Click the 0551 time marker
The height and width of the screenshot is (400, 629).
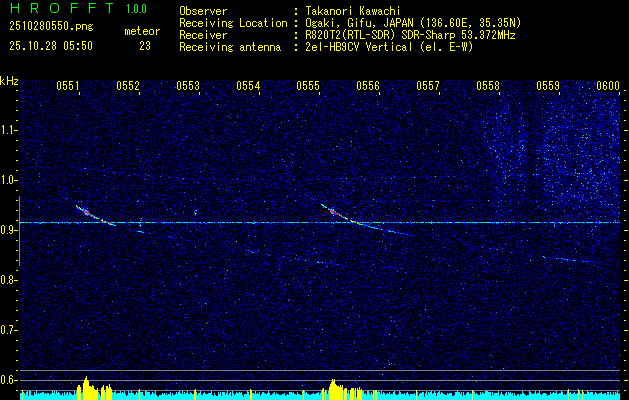point(68,87)
